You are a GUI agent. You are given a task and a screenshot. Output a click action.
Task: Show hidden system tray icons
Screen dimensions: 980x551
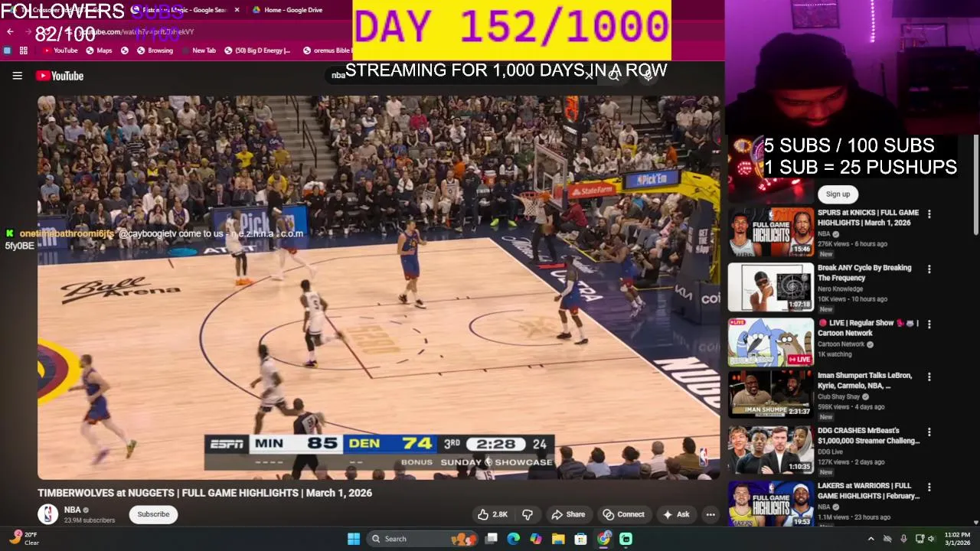point(871,539)
